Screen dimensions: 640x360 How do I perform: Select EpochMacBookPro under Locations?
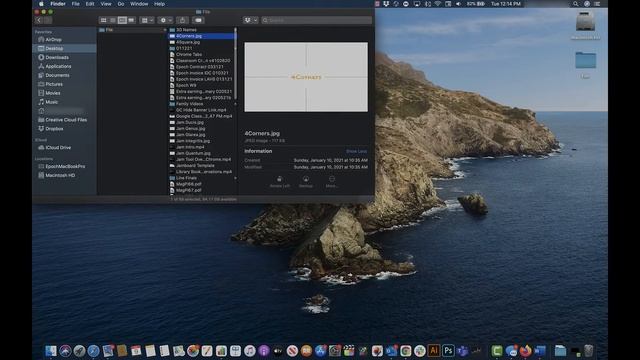click(65, 167)
